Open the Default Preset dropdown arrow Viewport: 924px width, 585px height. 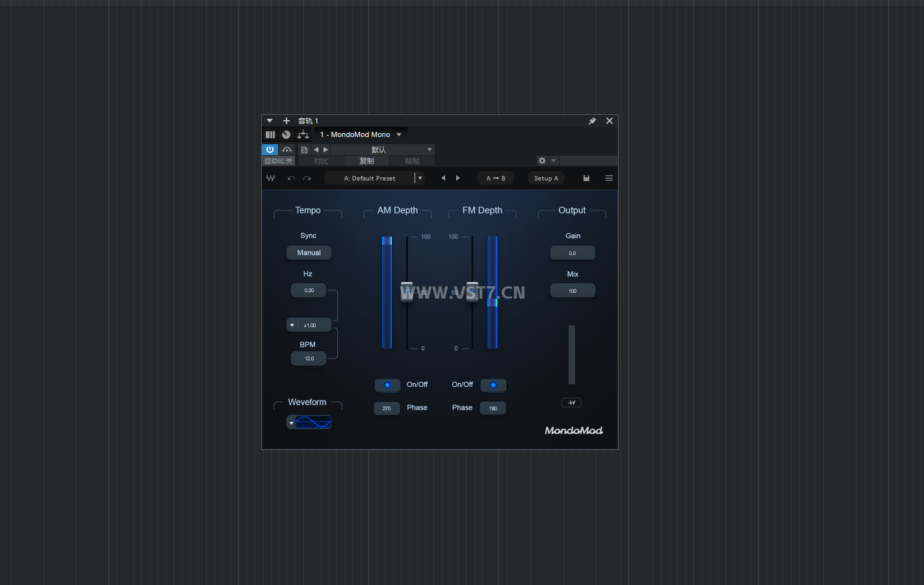click(x=420, y=178)
